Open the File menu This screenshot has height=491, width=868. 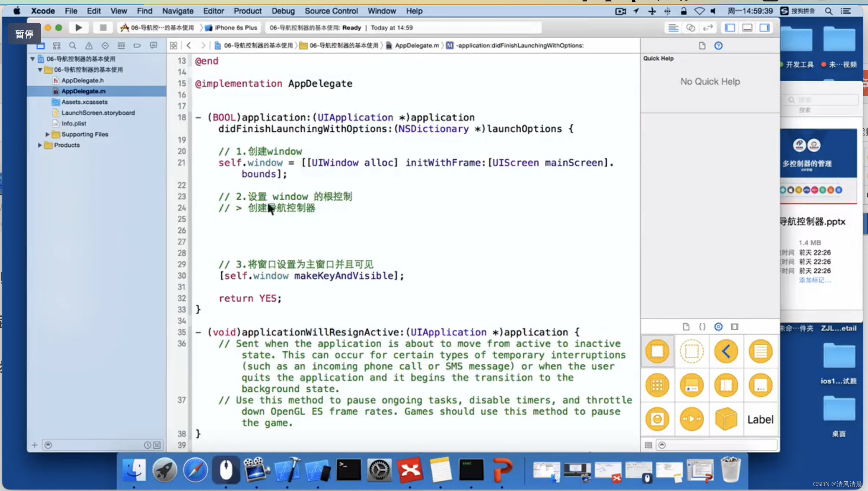pos(71,11)
